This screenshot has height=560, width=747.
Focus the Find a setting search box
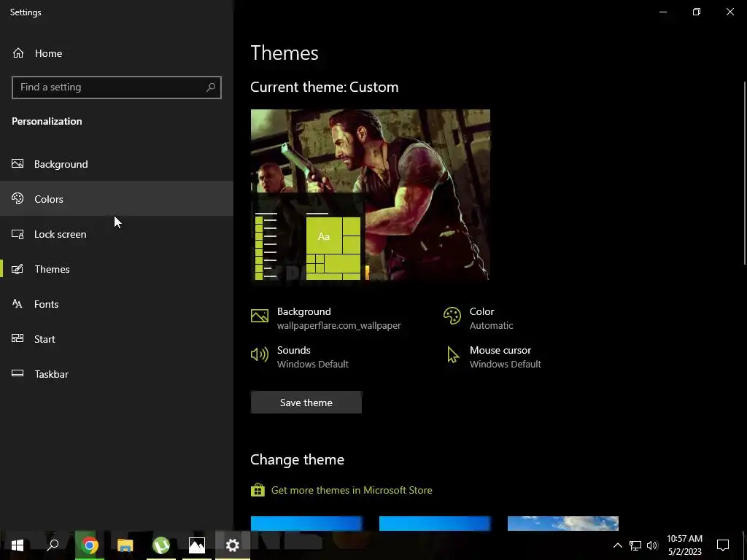click(x=117, y=87)
